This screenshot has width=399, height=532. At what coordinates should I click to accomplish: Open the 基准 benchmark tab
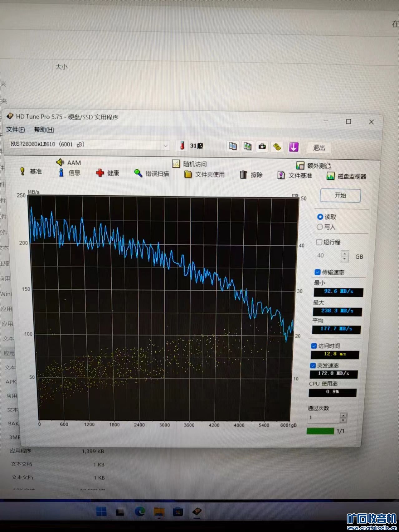coord(31,171)
